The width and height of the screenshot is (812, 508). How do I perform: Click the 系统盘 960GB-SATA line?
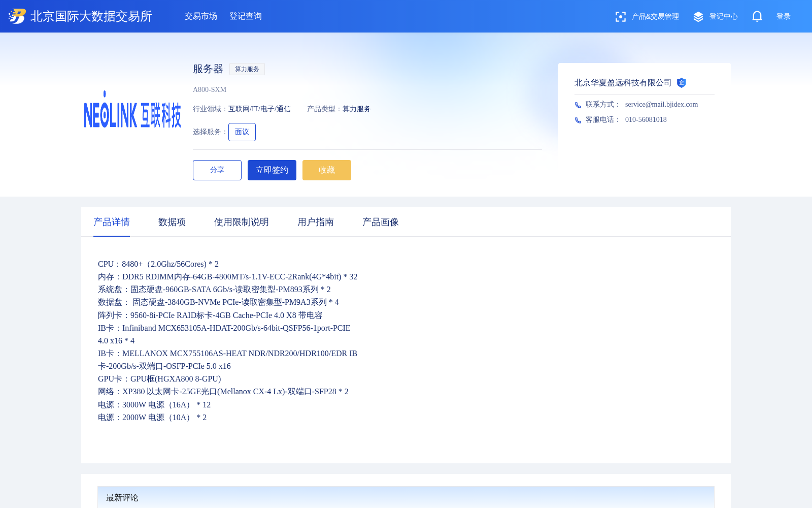click(214, 290)
